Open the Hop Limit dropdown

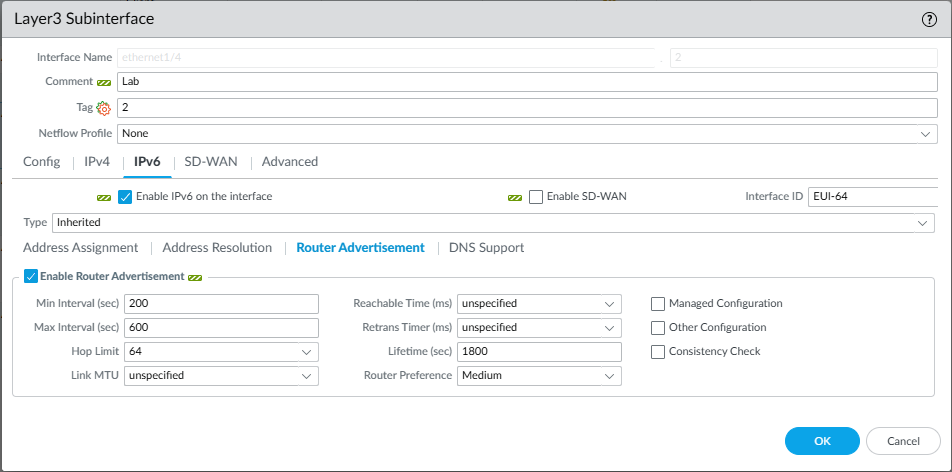coord(220,352)
